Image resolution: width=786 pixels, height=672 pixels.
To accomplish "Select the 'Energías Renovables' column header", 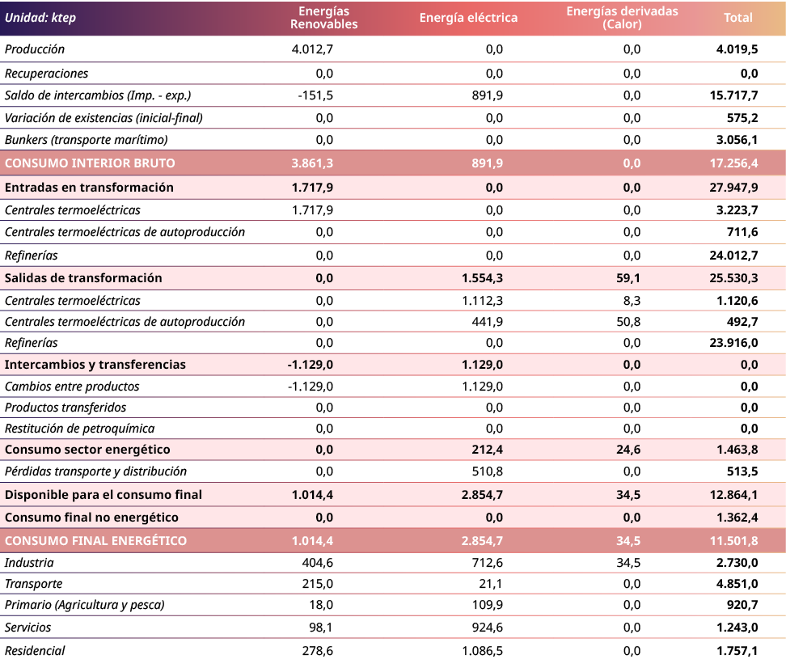I will point(323,18).
